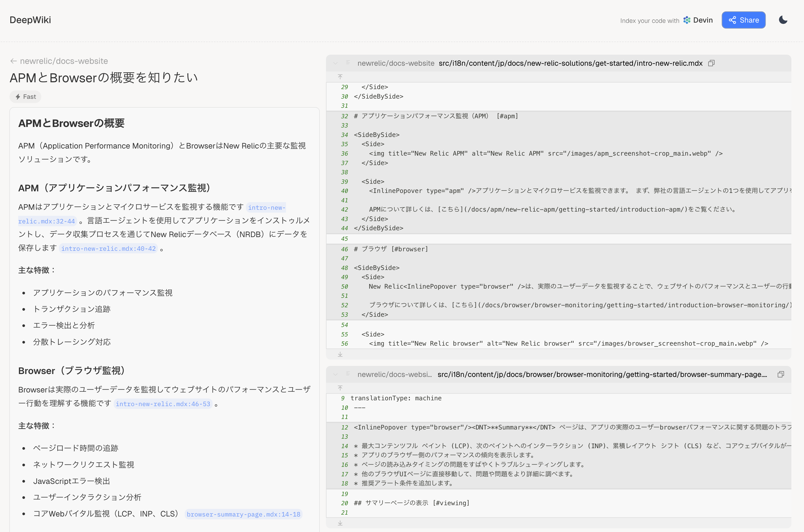Click the line-wrap icon on the first code panel

click(348, 63)
